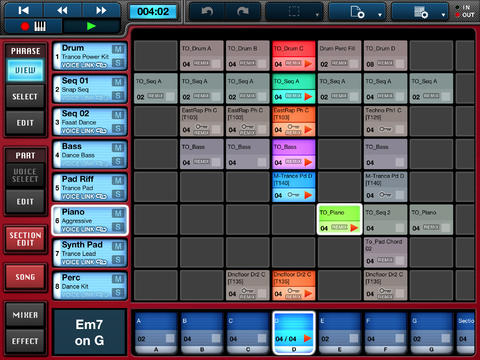
Task: Tap the record with keyboard icon
Action: [33, 26]
